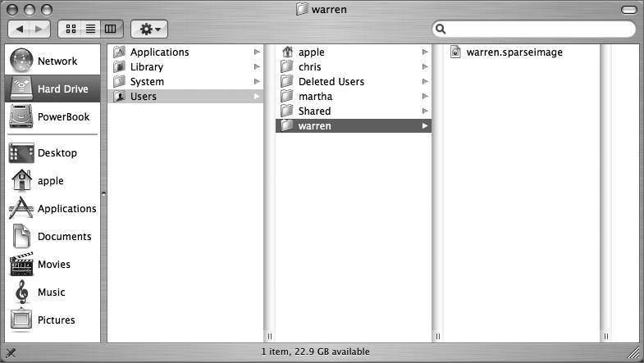This screenshot has width=644, height=363.
Task: Switch to icon view
Action: [x=71, y=29]
